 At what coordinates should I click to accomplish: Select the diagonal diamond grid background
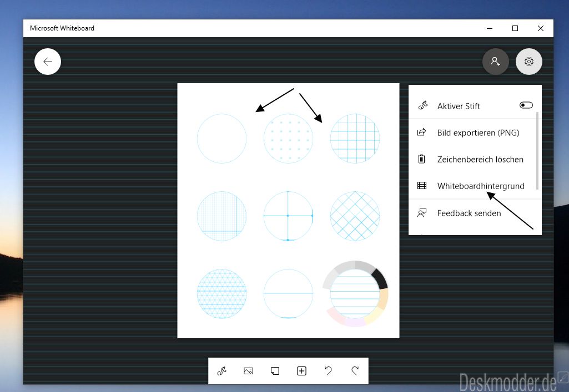(x=355, y=216)
